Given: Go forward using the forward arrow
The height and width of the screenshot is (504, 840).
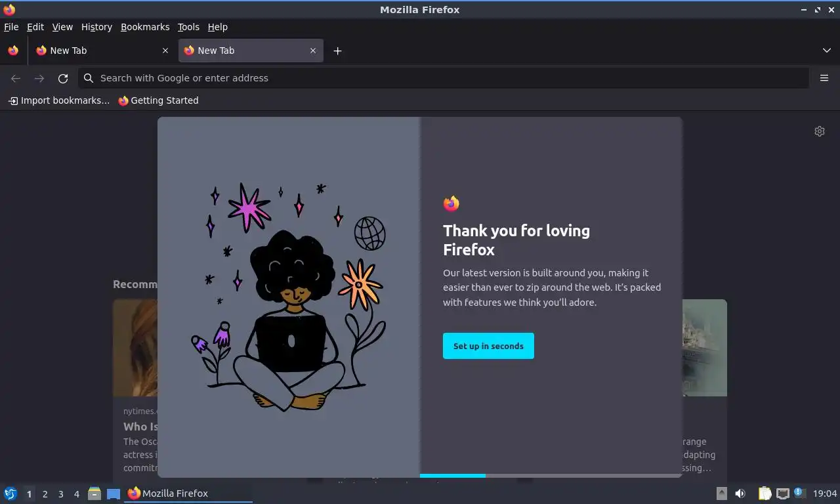Looking at the screenshot, I should point(39,78).
